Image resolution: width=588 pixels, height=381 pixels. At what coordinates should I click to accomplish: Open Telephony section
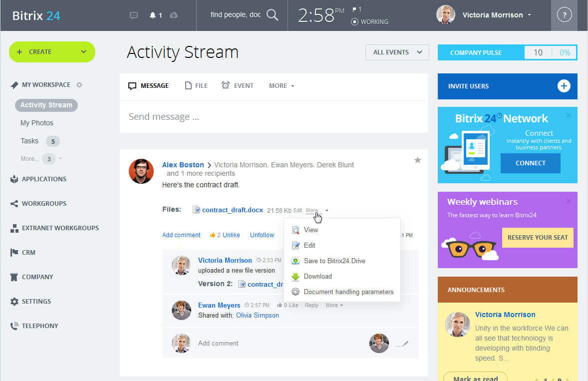[40, 326]
